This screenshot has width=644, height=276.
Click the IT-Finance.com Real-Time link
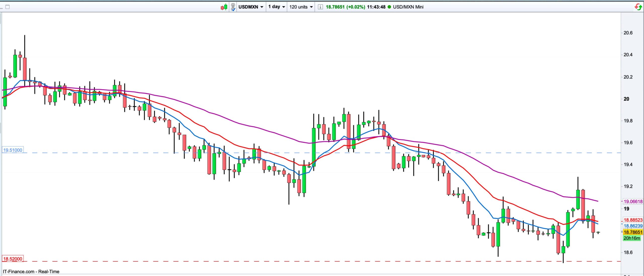(31, 271)
